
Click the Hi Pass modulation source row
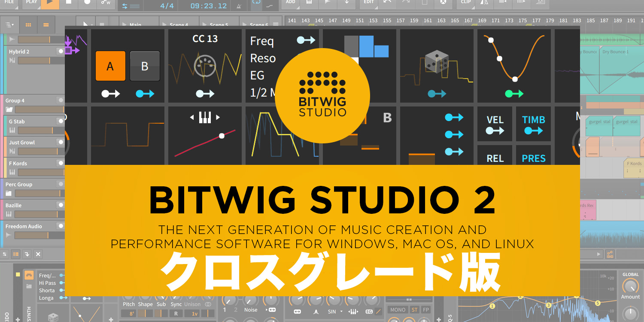tap(52, 283)
